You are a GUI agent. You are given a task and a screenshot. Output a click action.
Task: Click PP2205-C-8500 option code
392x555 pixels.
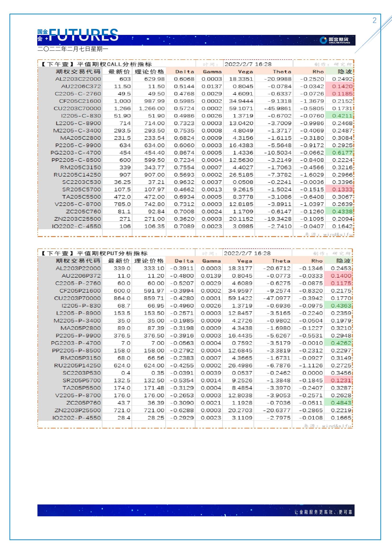tap(76, 160)
